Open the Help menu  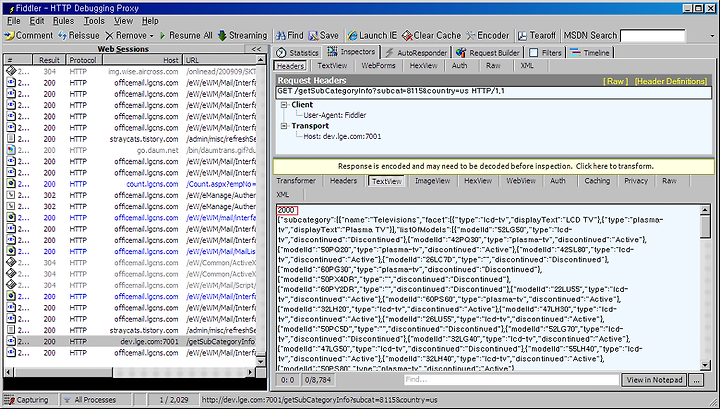tap(150, 21)
